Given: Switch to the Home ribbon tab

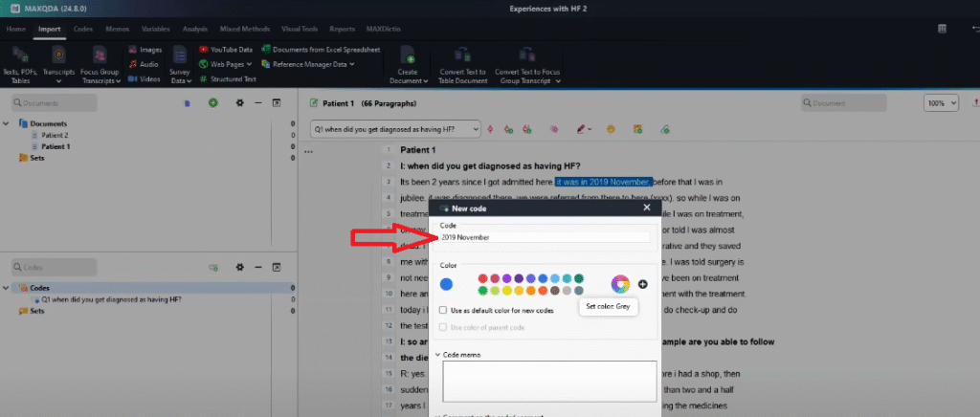Looking at the screenshot, I should click(x=15, y=29).
